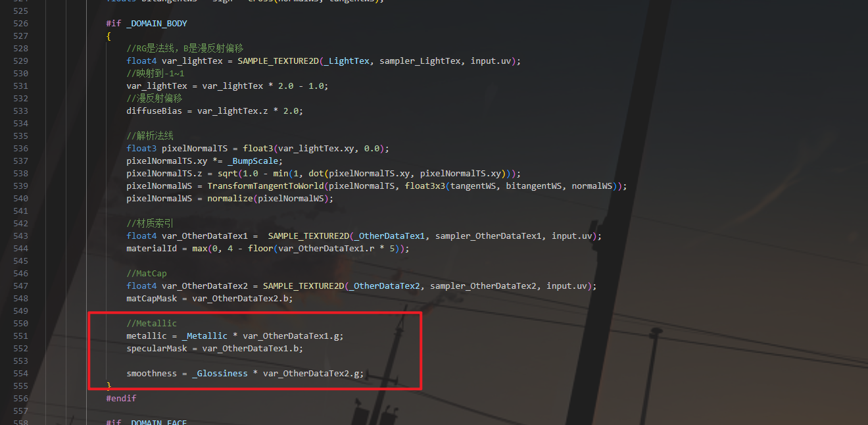Click the "#if _DOMAIN_BODY" preprocessor directive

[147, 23]
